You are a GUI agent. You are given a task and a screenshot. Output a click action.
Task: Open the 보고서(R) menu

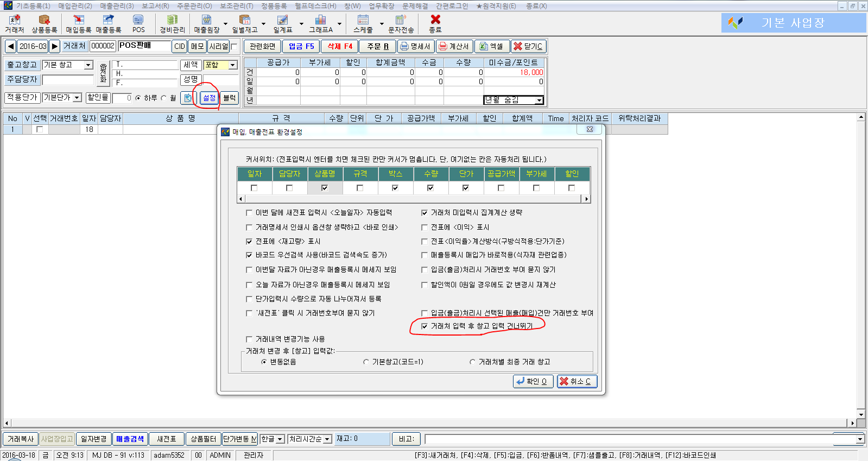(x=156, y=6)
